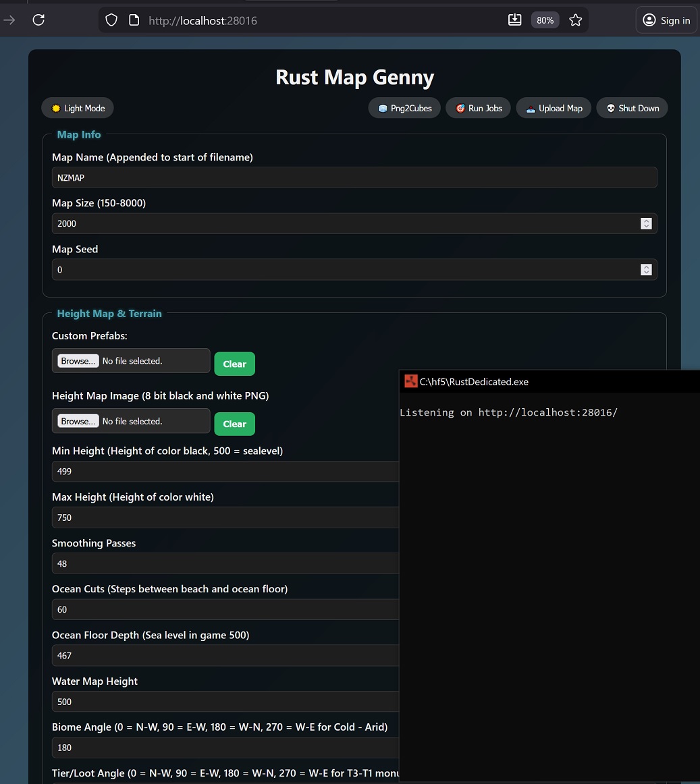Click the upload tray icon on Upload Map
This screenshot has height=784, width=700.
pos(531,109)
